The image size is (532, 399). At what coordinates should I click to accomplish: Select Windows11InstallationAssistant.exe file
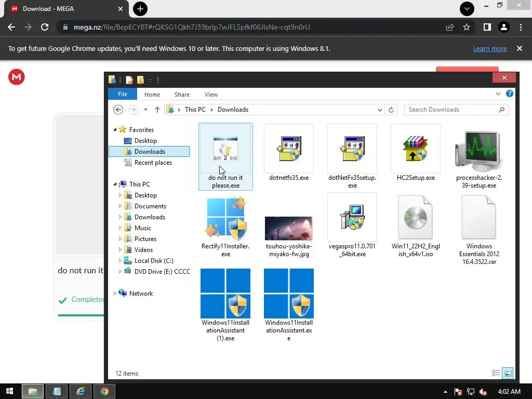point(289,304)
